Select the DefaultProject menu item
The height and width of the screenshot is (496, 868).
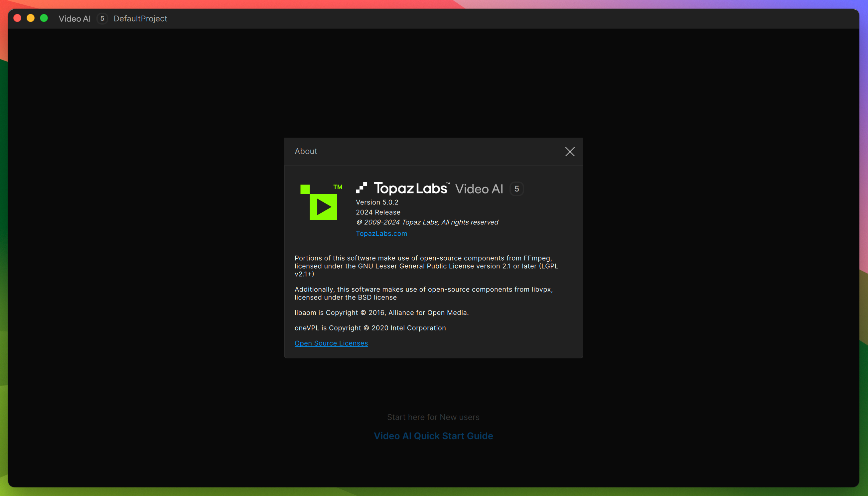click(140, 19)
